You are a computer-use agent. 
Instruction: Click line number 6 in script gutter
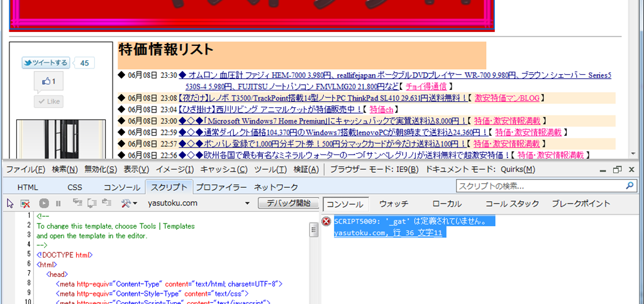point(29,263)
